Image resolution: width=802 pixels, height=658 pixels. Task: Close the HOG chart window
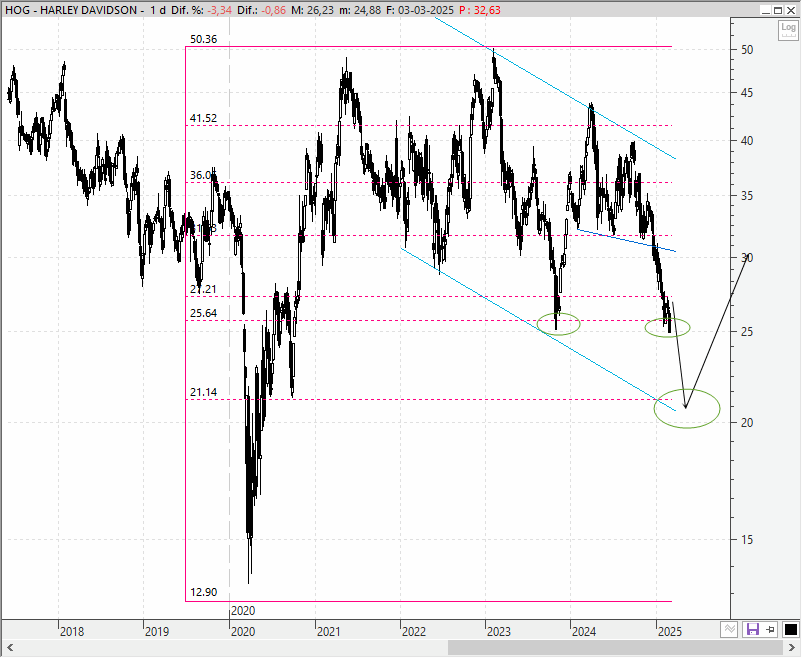790,10
